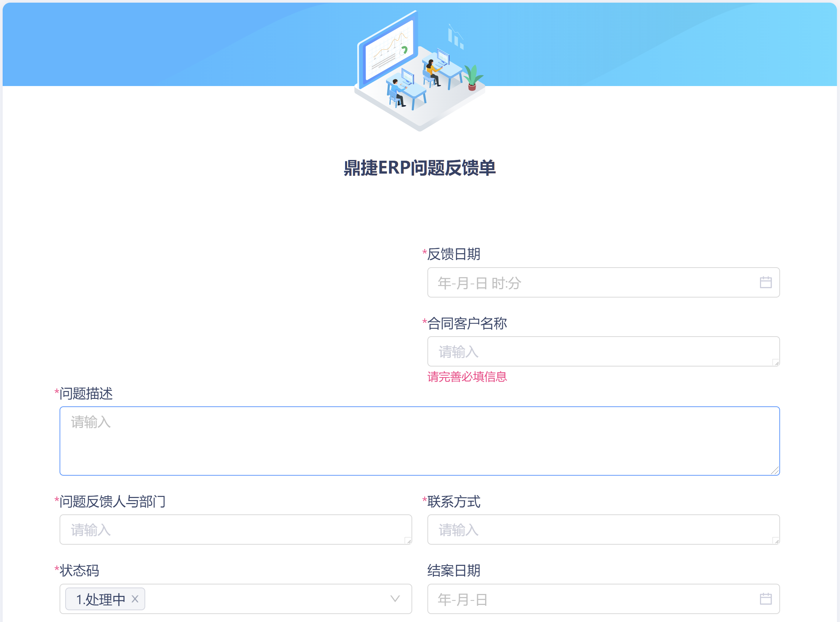Click inside the 问题描述 text area
Image resolution: width=840 pixels, height=622 pixels.
(x=419, y=441)
